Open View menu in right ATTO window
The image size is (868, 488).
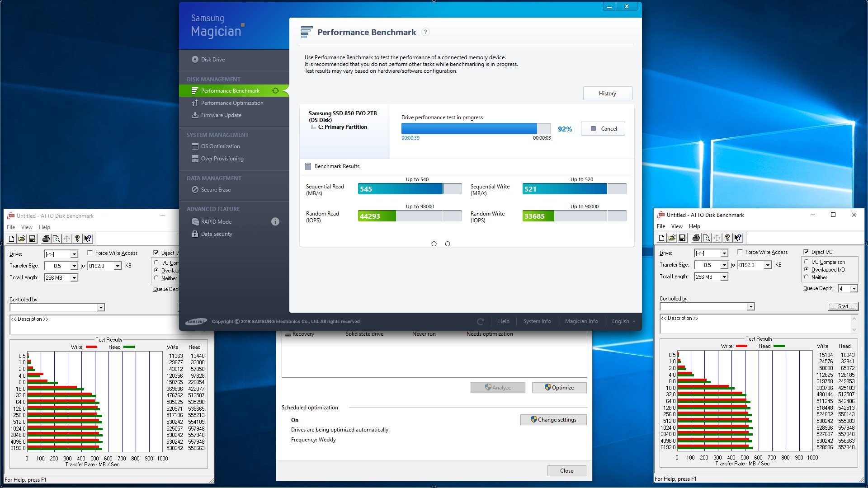(x=677, y=226)
